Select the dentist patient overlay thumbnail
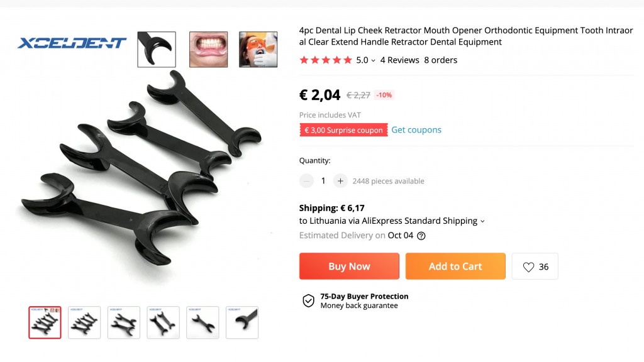Image resolution: width=644 pixels, height=362 pixels. [x=258, y=49]
